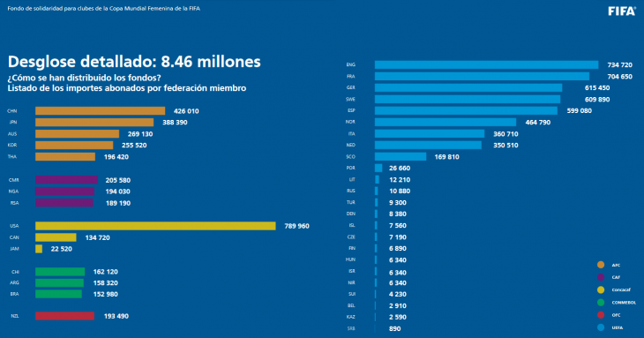Click the value 609 890
The image size is (644, 338).
[597, 100]
